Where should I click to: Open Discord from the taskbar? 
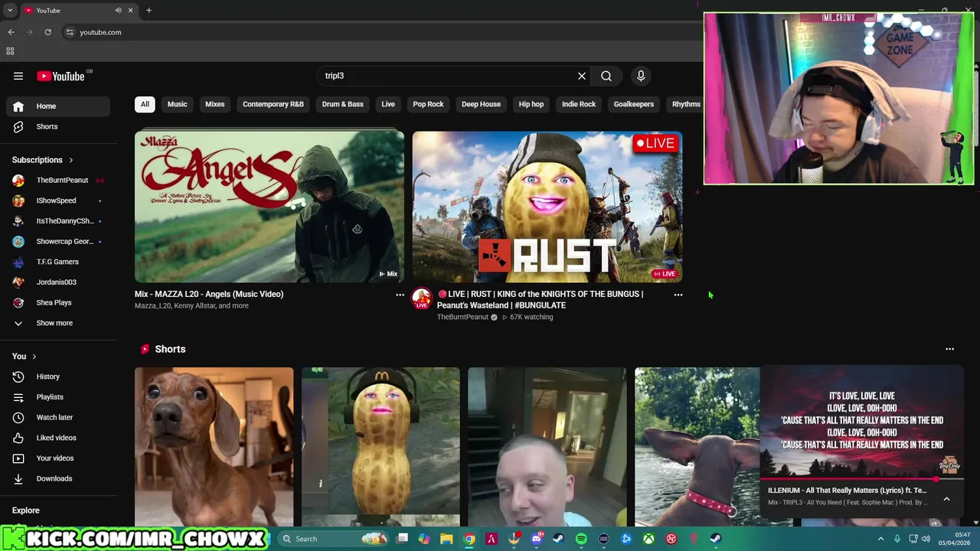pyautogui.click(x=536, y=539)
